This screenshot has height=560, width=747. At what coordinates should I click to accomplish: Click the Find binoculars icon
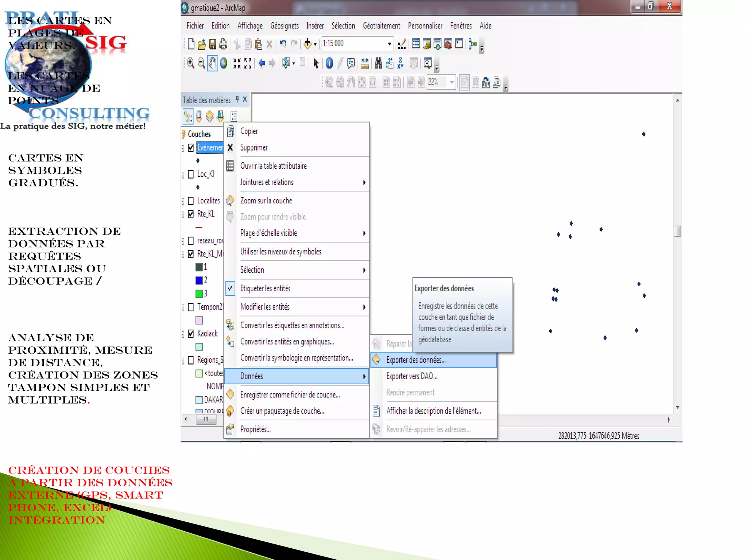point(378,63)
